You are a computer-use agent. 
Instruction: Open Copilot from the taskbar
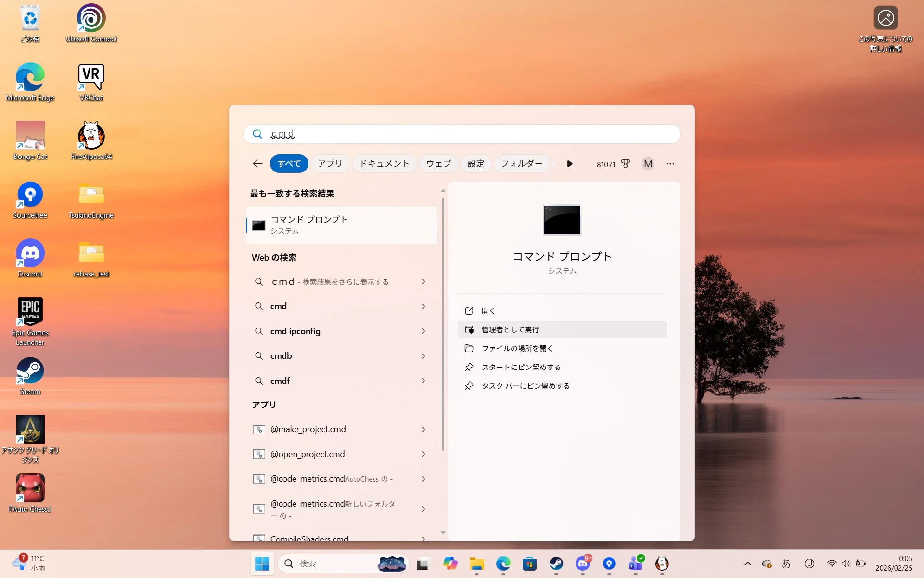450,563
